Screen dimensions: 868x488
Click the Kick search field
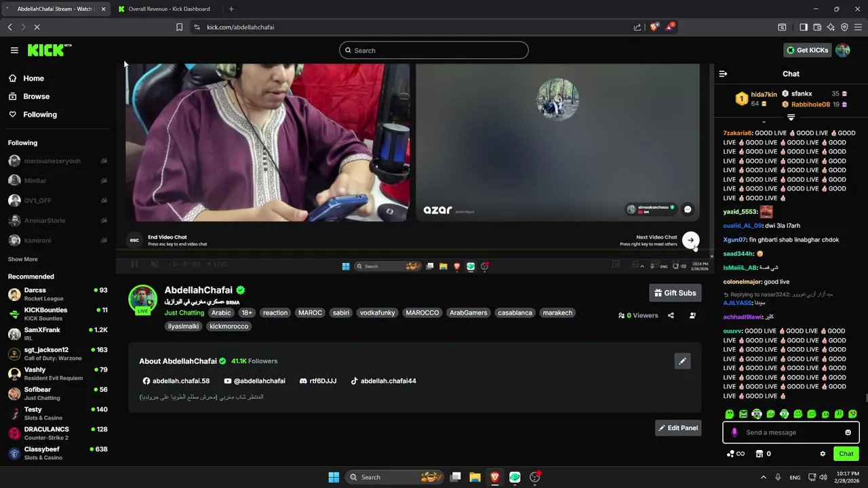click(x=434, y=50)
